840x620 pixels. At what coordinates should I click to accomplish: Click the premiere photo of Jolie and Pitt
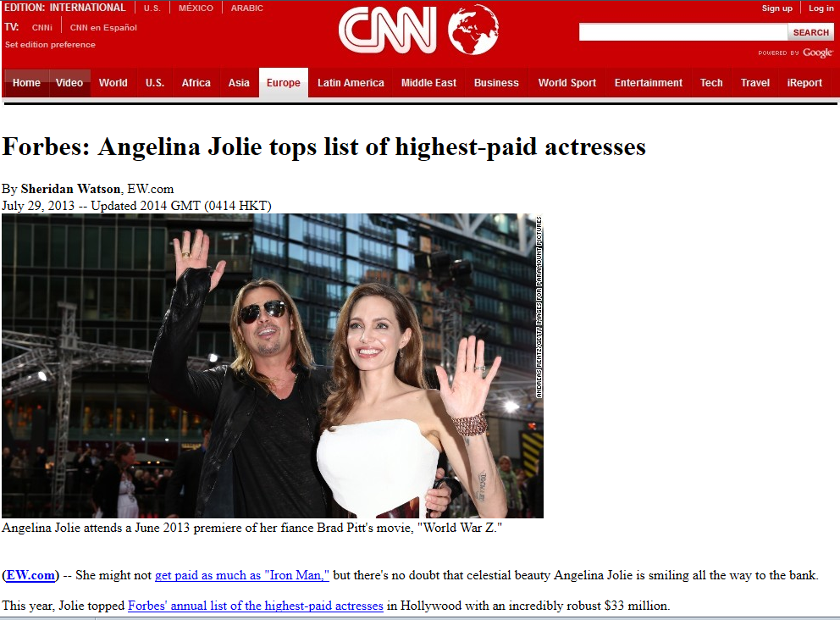click(273, 366)
